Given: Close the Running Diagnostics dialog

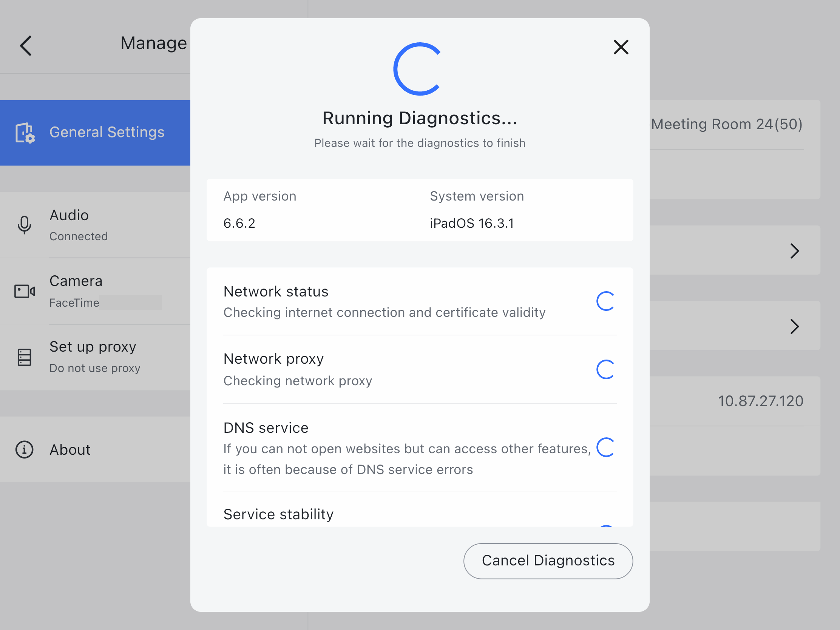Looking at the screenshot, I should point(621,47).
